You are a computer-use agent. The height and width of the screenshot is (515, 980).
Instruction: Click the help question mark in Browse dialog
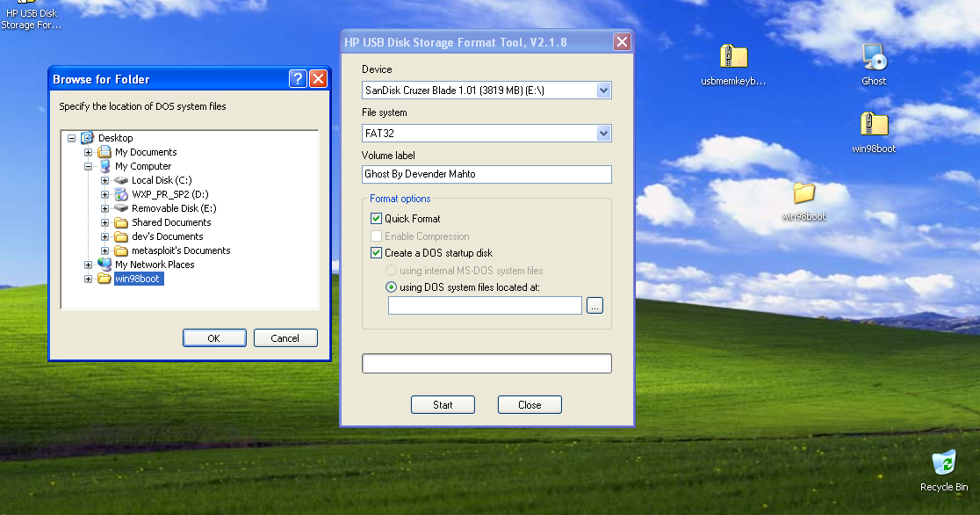coord(298,79)
